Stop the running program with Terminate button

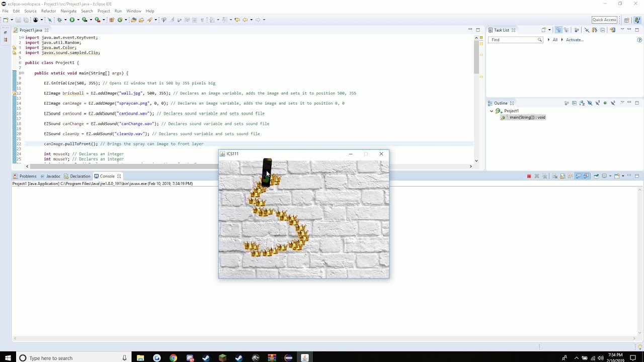tap(529, 176)
